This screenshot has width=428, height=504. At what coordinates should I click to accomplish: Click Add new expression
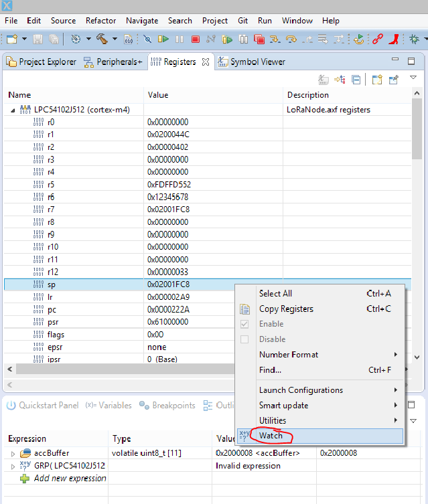[x=70, y=479]
